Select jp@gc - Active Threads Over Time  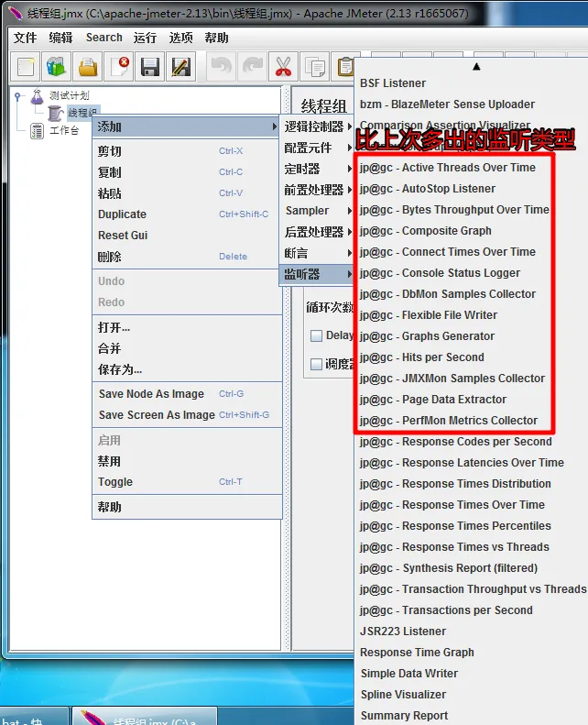tap(448, 168)
